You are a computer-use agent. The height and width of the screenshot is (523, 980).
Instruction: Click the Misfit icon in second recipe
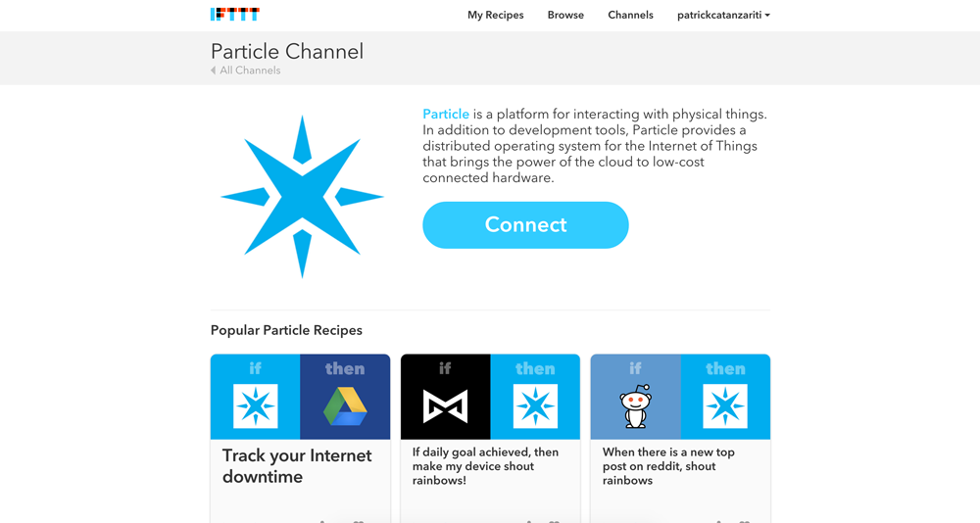pos(445,406)
